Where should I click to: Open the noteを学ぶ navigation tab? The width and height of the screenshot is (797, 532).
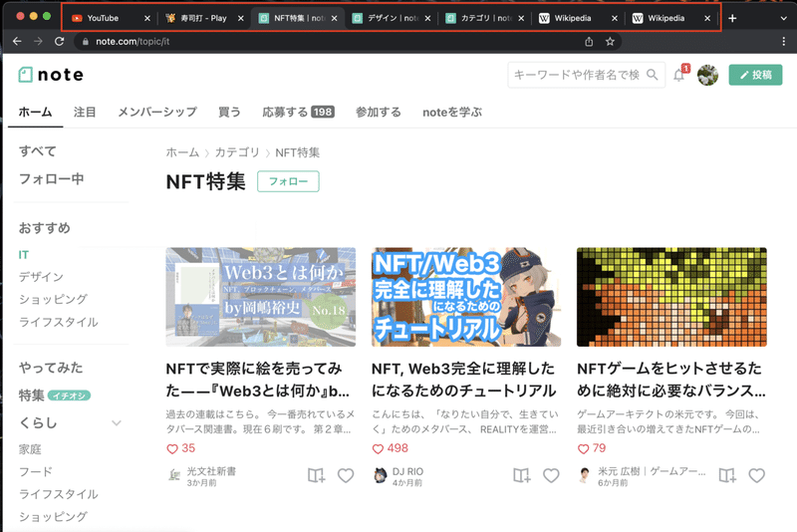(452, 112)
